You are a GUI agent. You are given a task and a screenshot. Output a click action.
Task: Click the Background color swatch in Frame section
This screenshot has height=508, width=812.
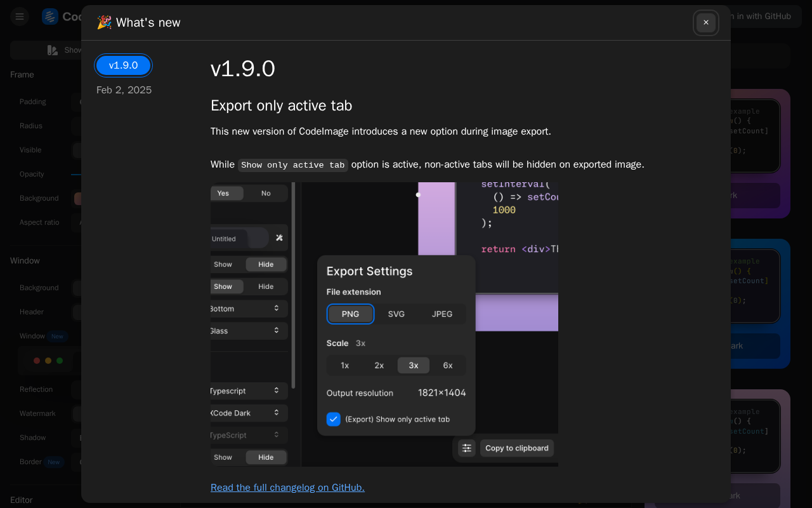(x=77, y=199)
